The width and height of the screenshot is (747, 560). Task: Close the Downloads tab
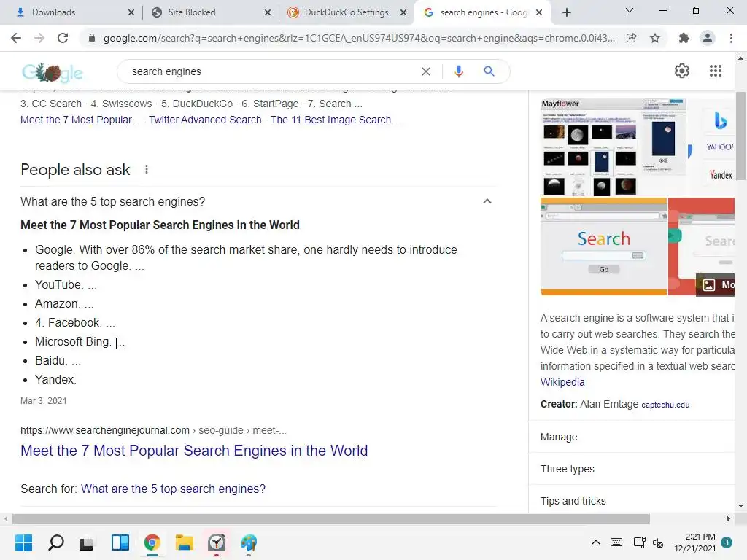click(131, 12)
